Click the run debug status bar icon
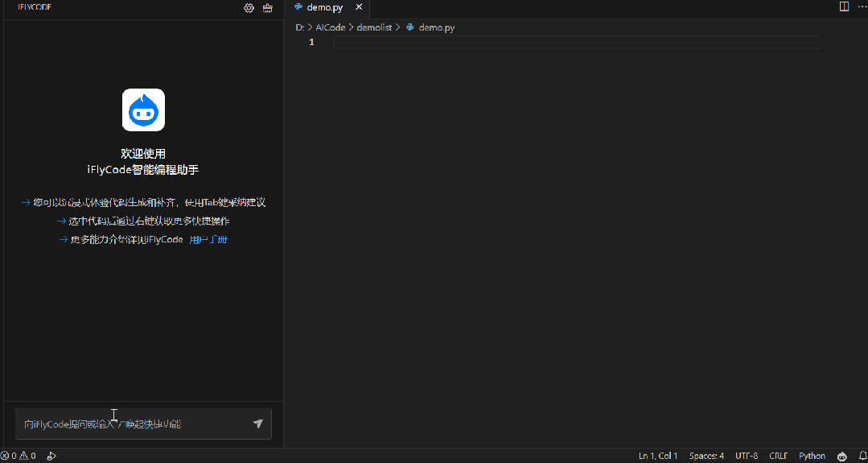 point(51,456)
